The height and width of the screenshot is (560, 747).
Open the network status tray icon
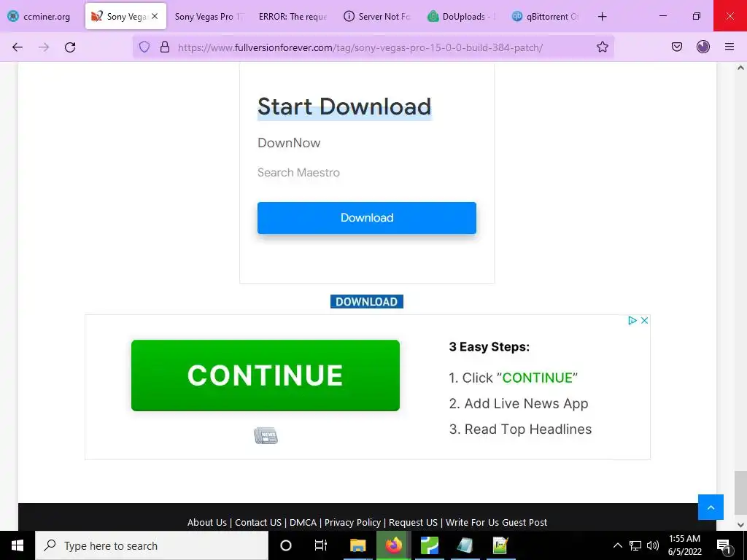[635, 545]
